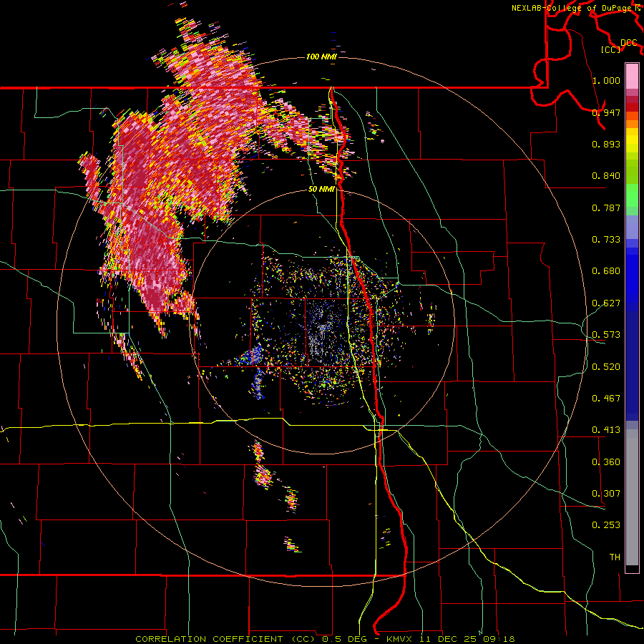644x644 pixels.
Task: Click the 0.733 value on the color scale
Action: click(x=606, y=240)
